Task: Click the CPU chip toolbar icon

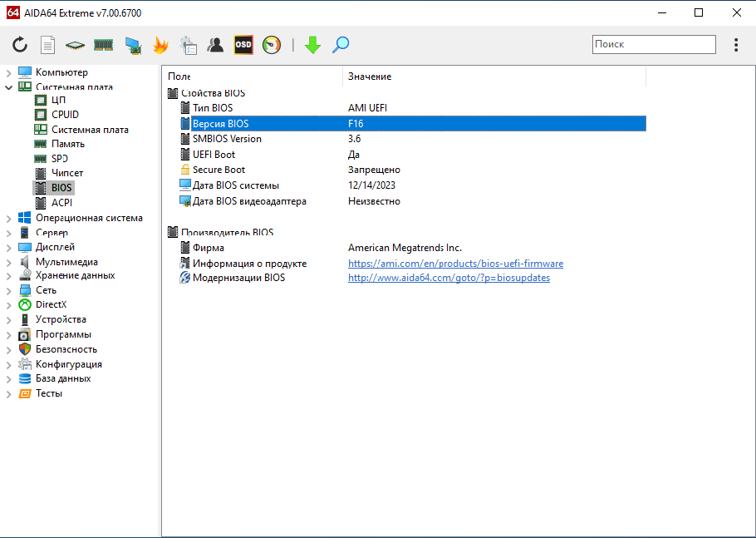Action: (x=75, y=46)
